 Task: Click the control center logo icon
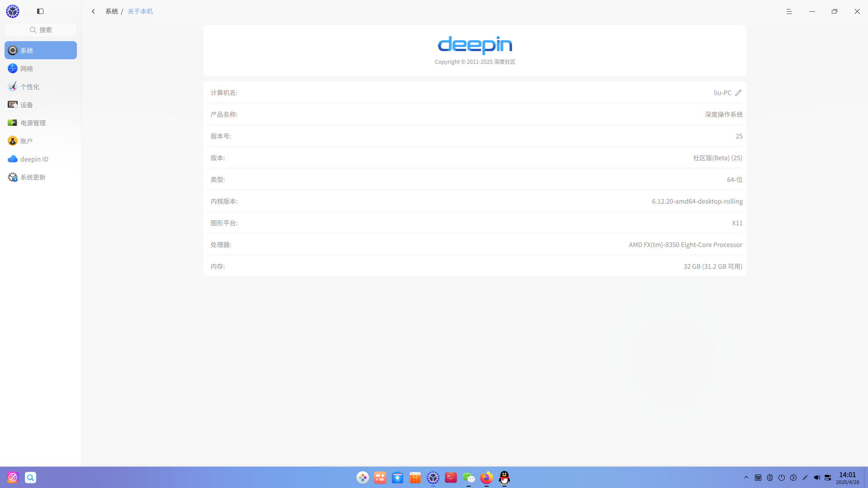13,11
